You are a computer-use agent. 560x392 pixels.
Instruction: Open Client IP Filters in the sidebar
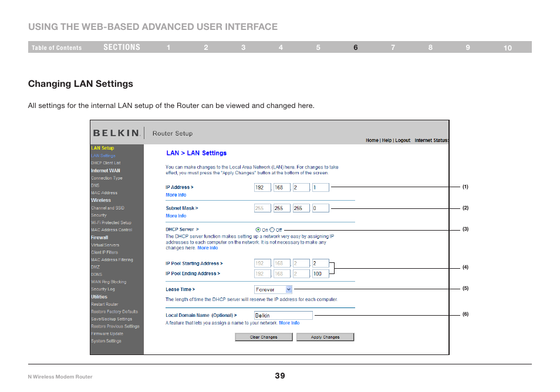pyautogui.click(x=104, y=252)
